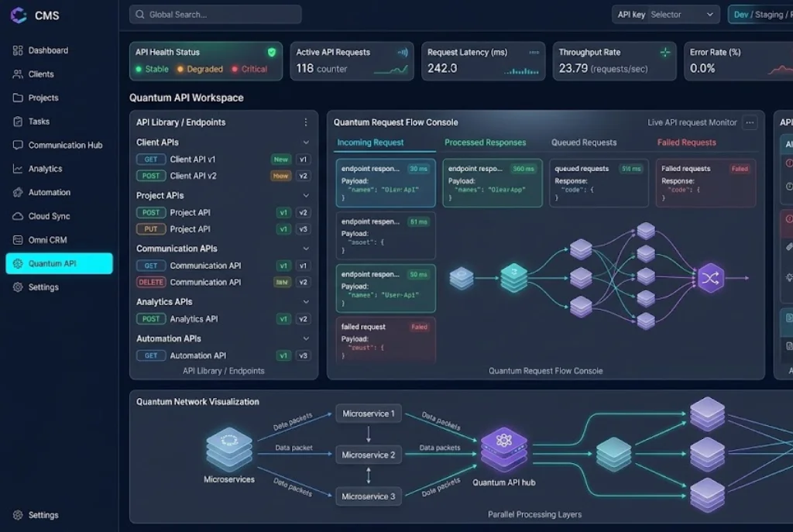Click POST badge for Client API v2
This screenshot has width=793, height=532.
tap(151, 176)
